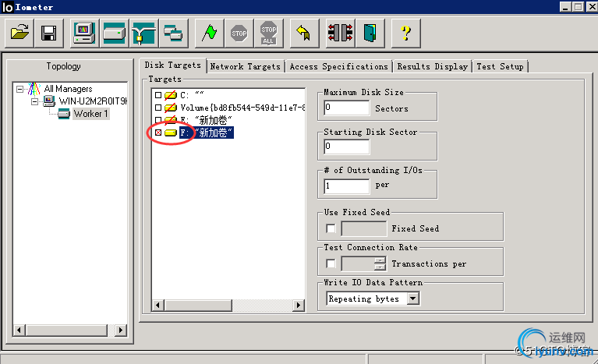The height and width of the screenshot is (364, 598).
Task: Click the Topology horizontal scroll thumb
Action: [66, 330]
